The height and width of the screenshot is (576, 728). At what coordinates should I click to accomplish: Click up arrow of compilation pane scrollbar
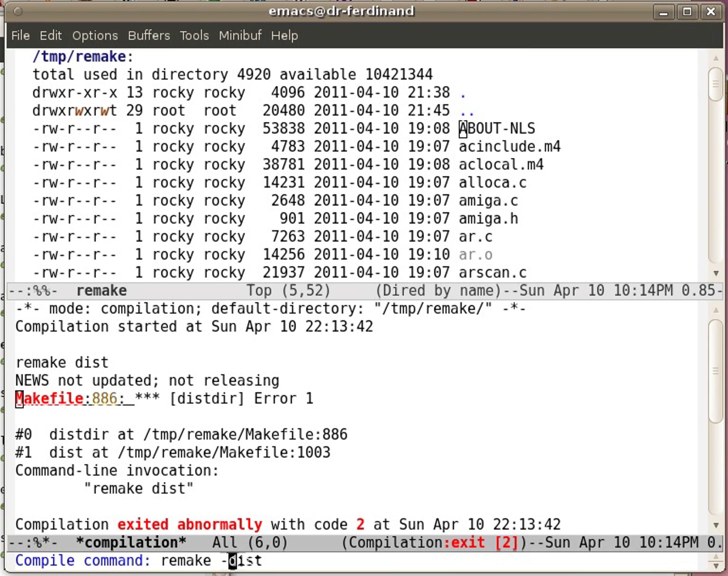[716, 310]
